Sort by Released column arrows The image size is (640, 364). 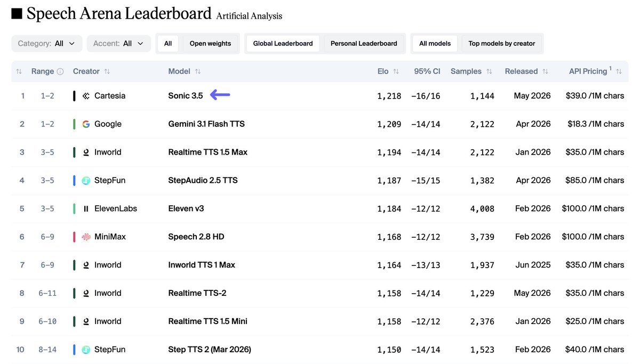click(x=545, y=71)
